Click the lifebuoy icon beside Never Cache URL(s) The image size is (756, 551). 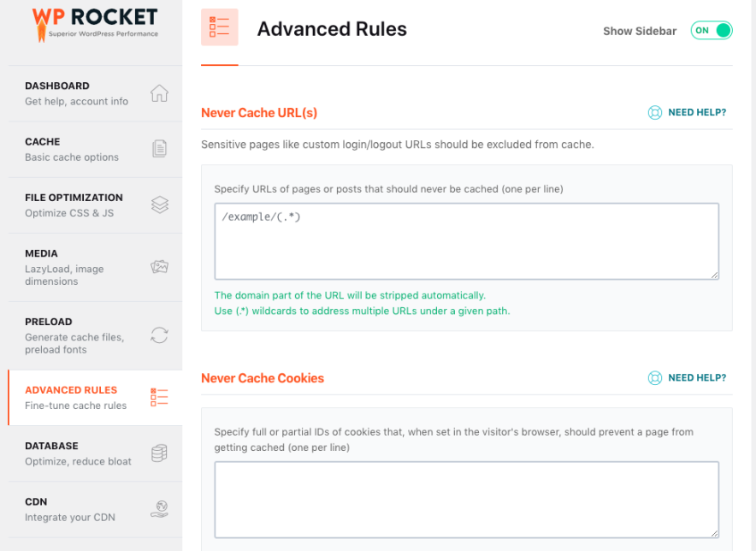click(x=655, y=112)
